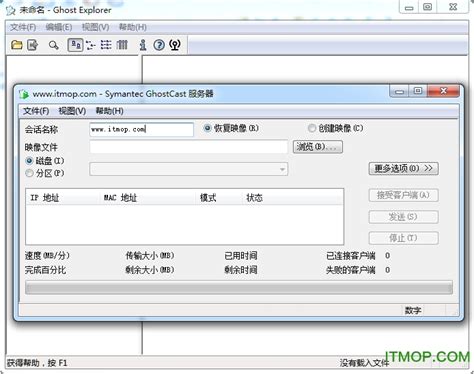Click the 浏览(B)... browse button
This screenshot has height=374, width=474.
(x=318, y=147)
